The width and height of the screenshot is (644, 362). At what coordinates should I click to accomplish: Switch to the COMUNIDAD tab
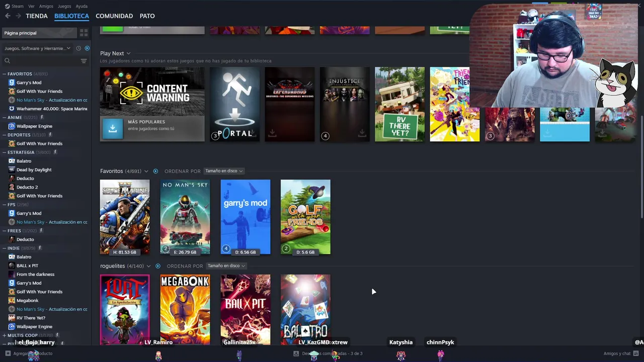tap(114, 16)
